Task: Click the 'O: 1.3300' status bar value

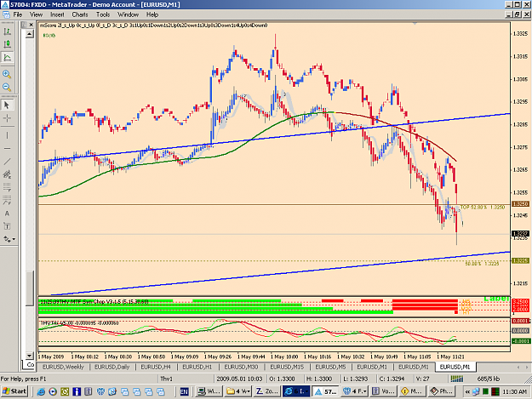Action: (x=283, y=379)
